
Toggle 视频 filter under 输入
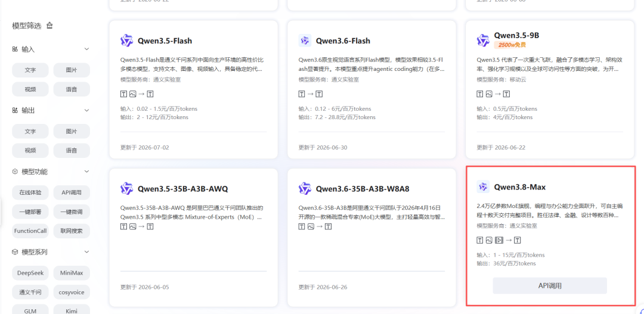click(x=30, y=89)
